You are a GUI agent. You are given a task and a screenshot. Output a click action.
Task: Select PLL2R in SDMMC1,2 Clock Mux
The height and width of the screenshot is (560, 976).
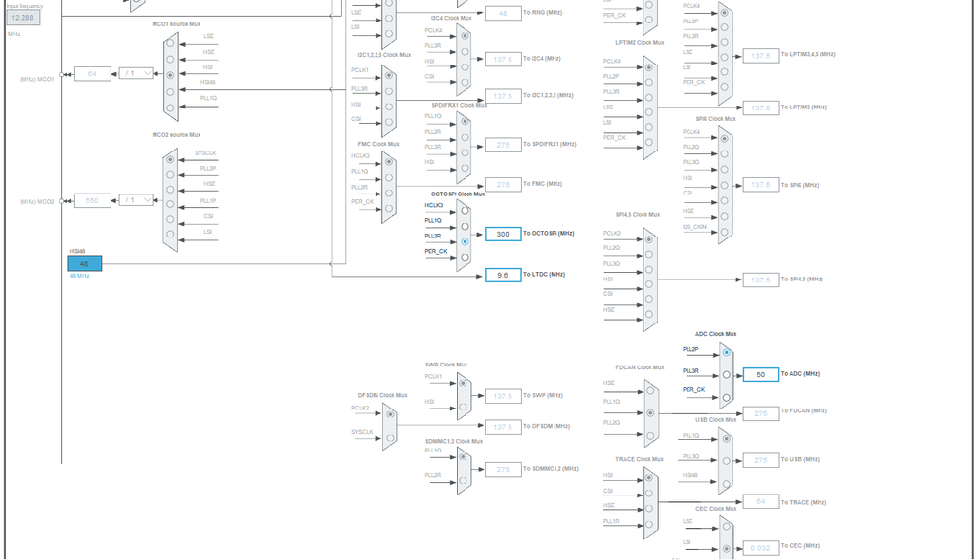463,481
